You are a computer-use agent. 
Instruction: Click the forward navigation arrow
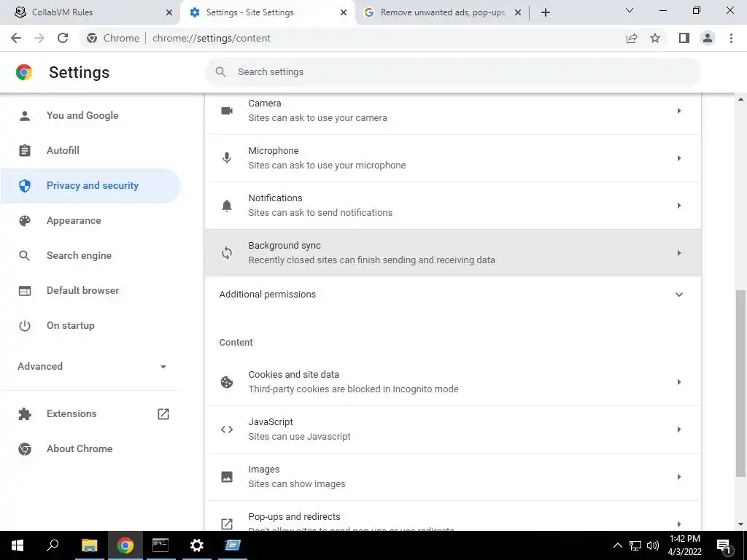39,38
